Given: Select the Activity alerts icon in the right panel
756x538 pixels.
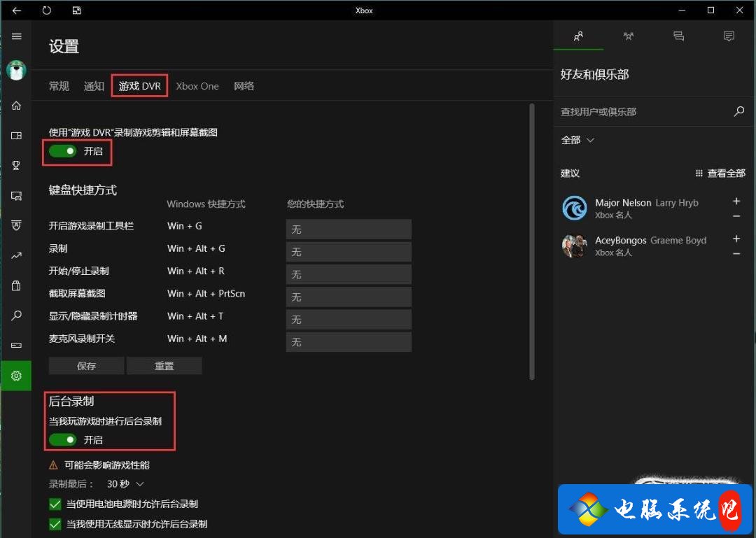Looking at the screenshot, I should point(729,36).
